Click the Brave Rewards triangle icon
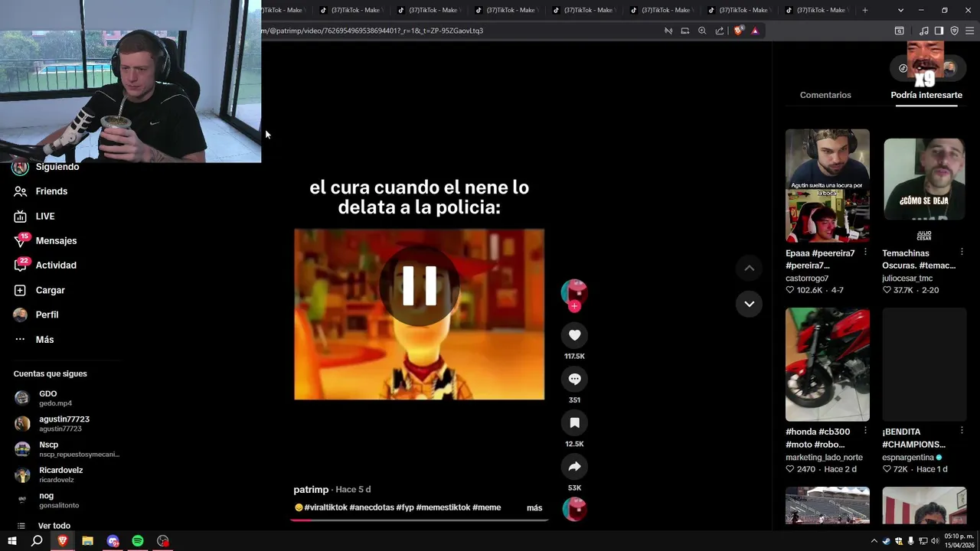980x551 pixels. coord(755,31)
